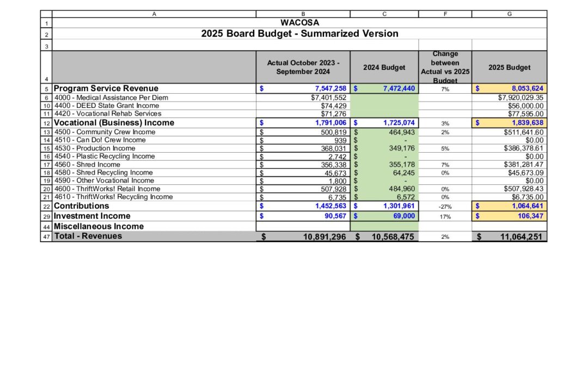This screenshot has height=368, width=588.
Task: Click the 6,572 budget cell
Action: pos(384,197)
